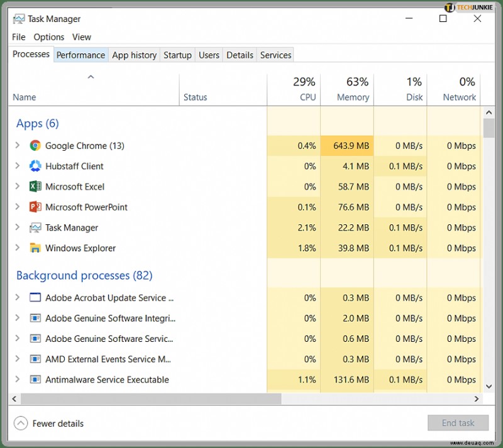
Task: Sort processes by Disk column
Action: pyautogui.click(x=401, y=90)
